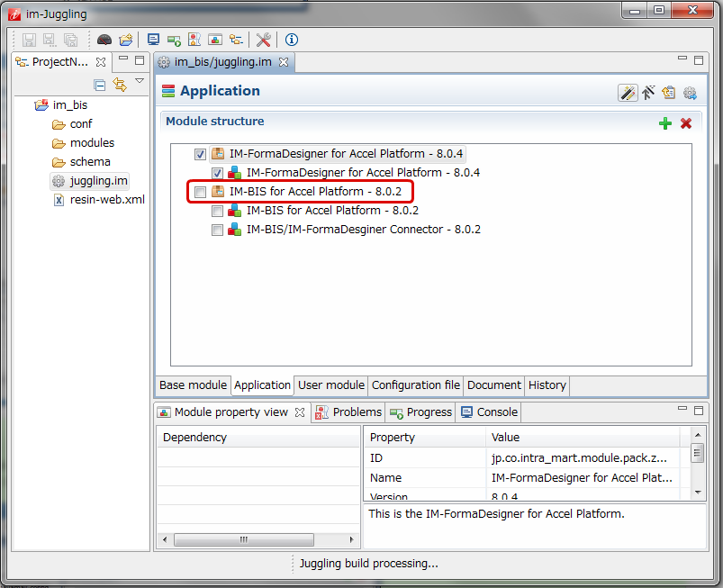This screenshot has height=588, width=723.
Task: Click the open folder with sparkle toolbar icon
Action: click(126, 41)
